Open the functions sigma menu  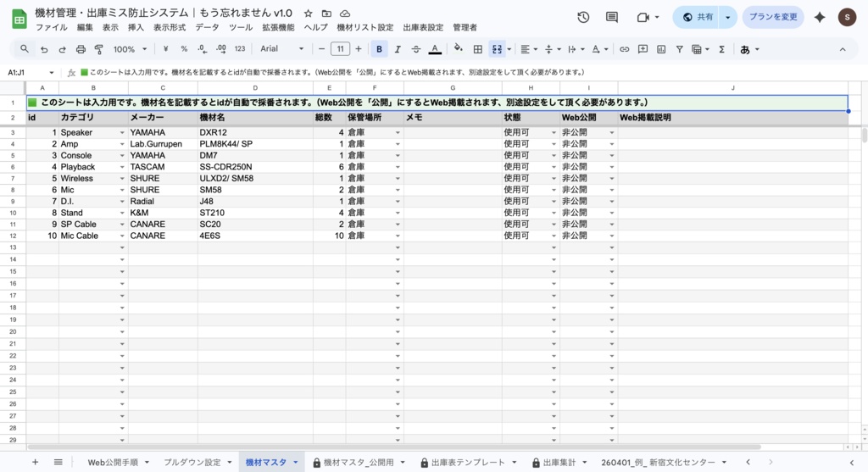tap(722, 49)
